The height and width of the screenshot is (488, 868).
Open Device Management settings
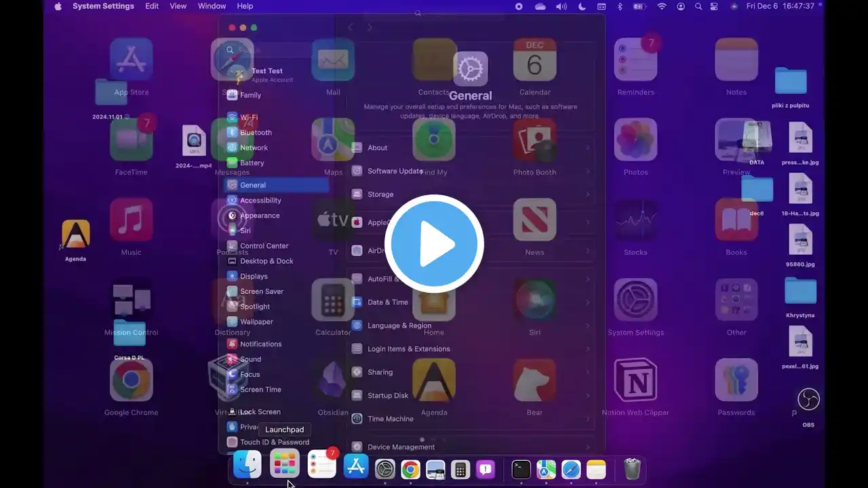click(471, 447)
